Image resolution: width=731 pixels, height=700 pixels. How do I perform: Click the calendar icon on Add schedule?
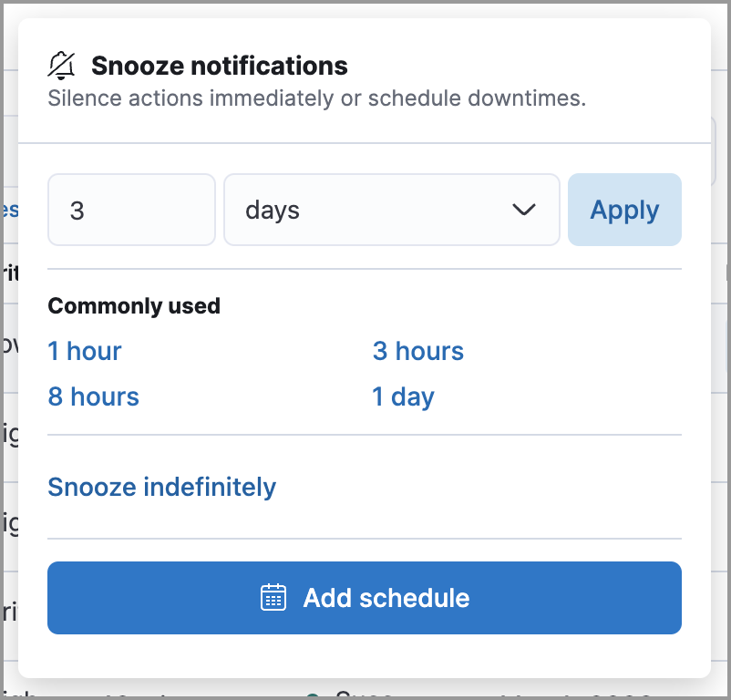pyautogui.click(x=273, y=598)
